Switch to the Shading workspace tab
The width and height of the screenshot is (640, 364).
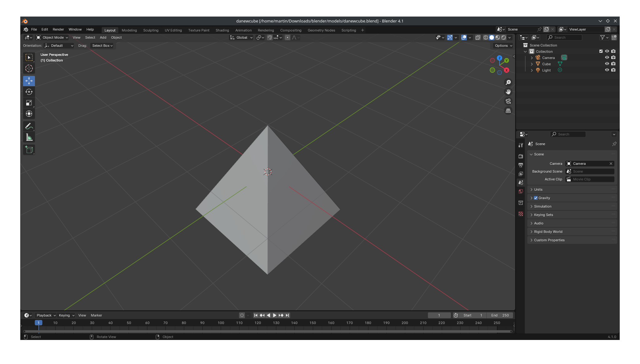coord(222,30)
